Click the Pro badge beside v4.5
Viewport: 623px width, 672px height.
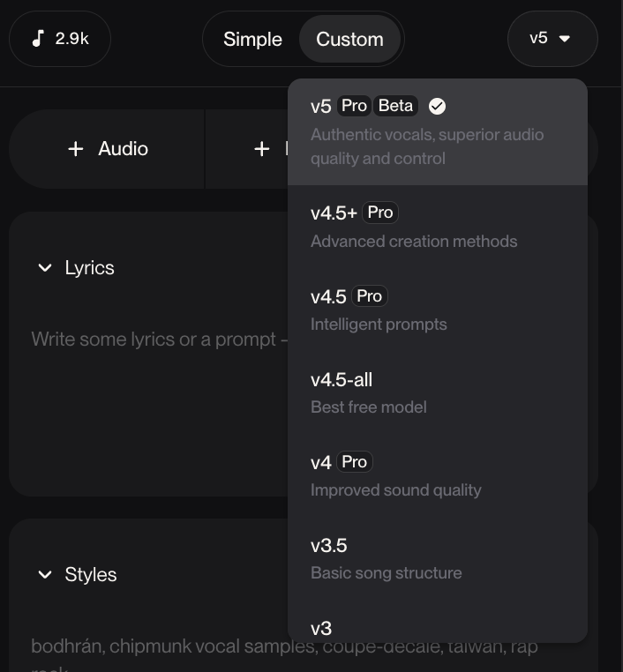pyautogui.click(x=370, y=296)
